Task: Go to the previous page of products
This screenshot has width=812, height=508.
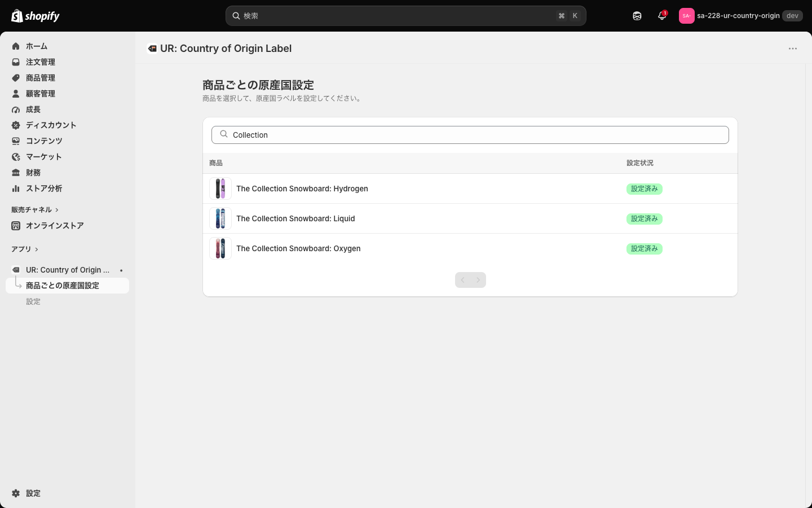Action: (463, 280)
